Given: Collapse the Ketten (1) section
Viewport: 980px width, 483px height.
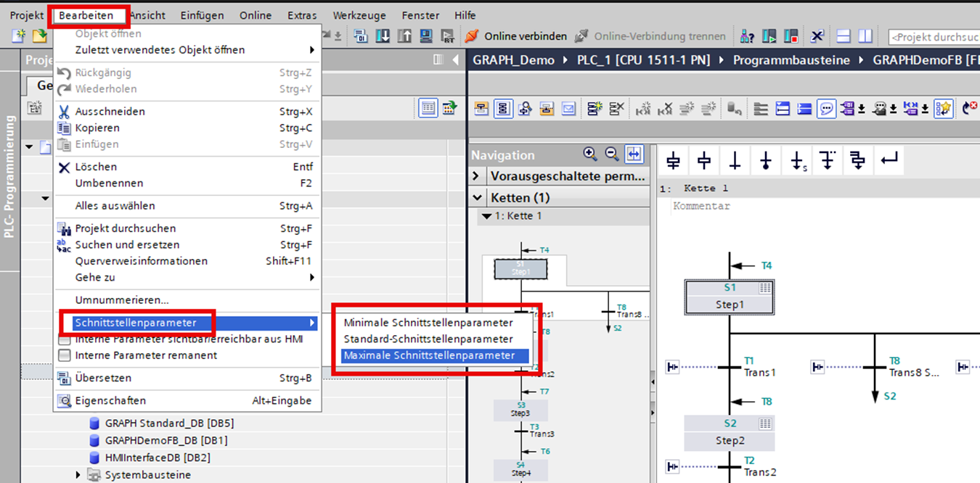Looking at the screenshot, I should click(476, 197).
